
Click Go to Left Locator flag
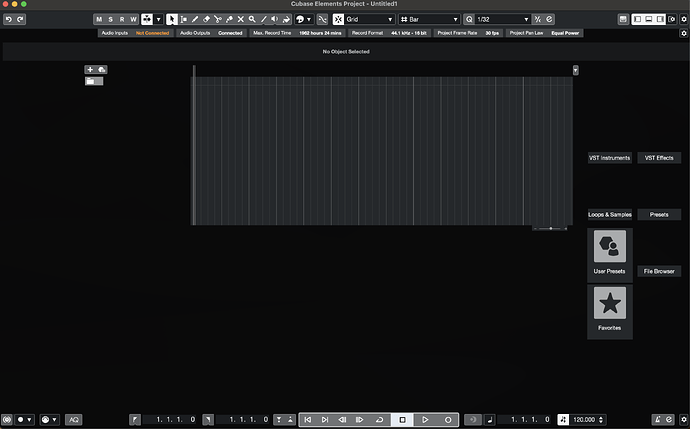click(x=135, y=420)
